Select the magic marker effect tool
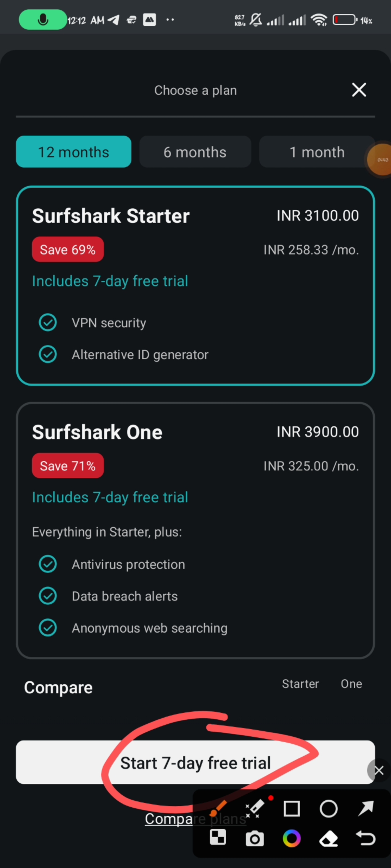 (255, 809)
